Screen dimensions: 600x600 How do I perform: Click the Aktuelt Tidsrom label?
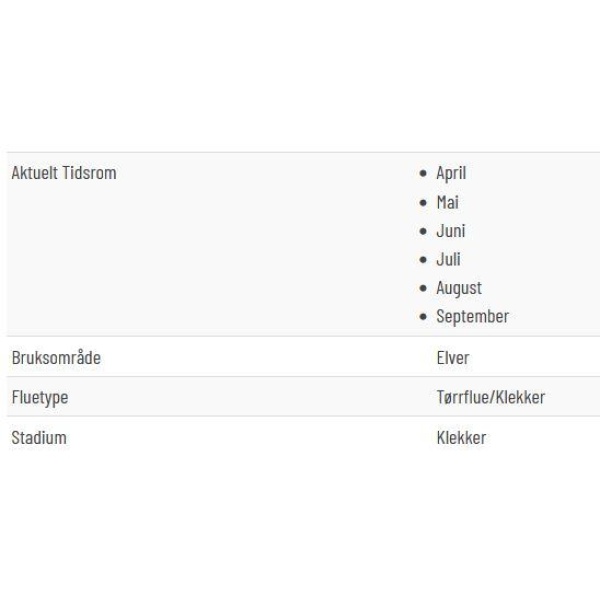(64, 173)
